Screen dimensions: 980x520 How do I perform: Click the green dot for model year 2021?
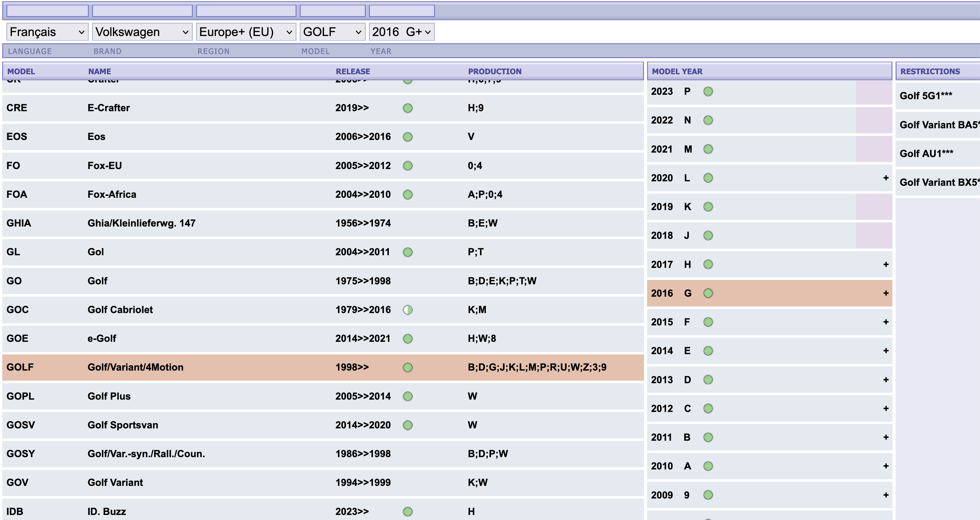pos(708,149)
